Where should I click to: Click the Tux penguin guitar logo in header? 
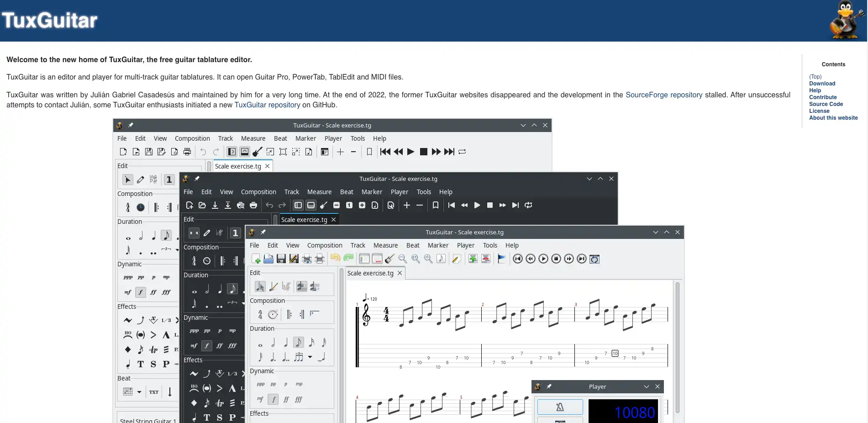click(846, 20)
